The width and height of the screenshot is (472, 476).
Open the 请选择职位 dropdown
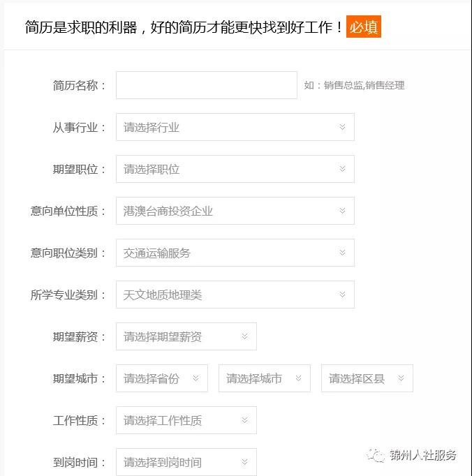pyautogui.click(x=235, y=169)
